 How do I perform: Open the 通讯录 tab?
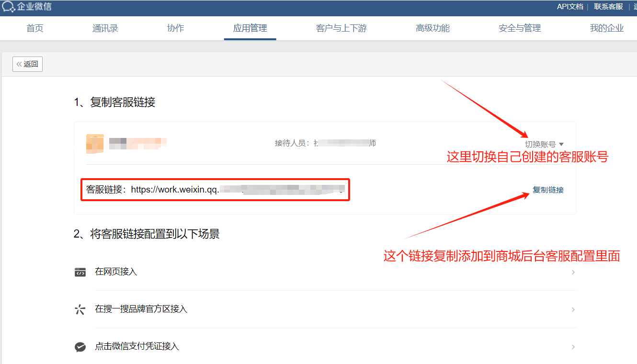tap(105, 28)
